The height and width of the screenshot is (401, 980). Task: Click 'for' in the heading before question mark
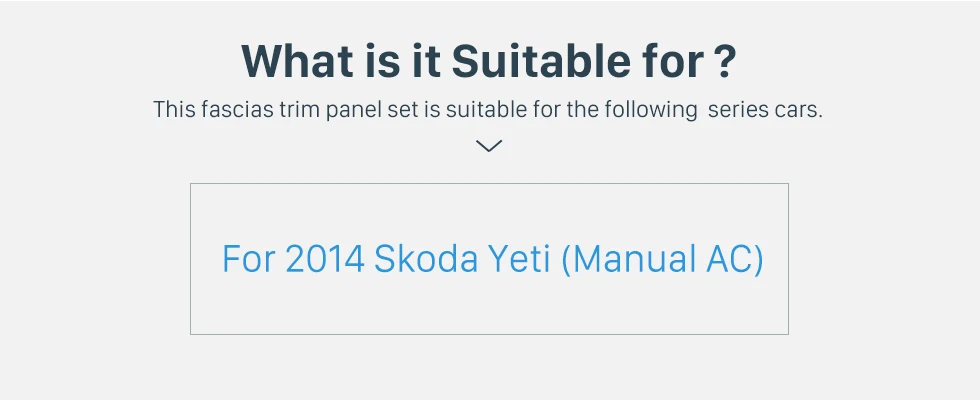674,61
